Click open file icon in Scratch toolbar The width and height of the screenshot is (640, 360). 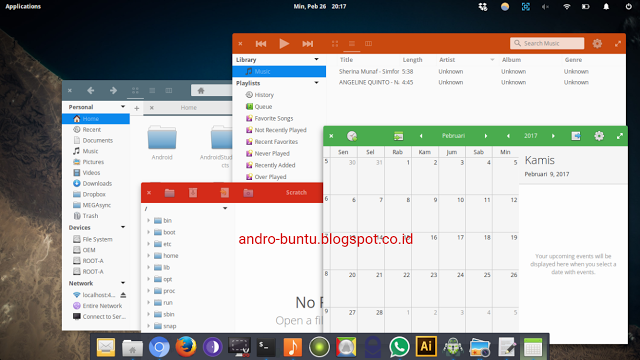click(169, 193)
